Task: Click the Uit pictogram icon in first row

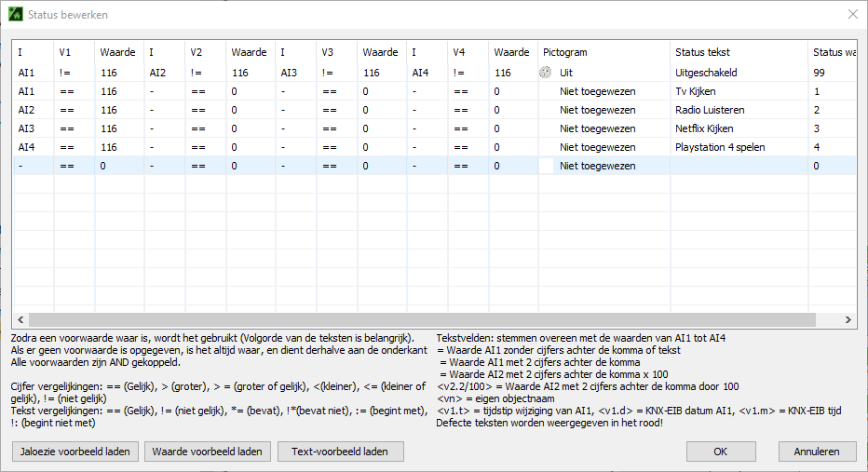Action: click(545, 73)
